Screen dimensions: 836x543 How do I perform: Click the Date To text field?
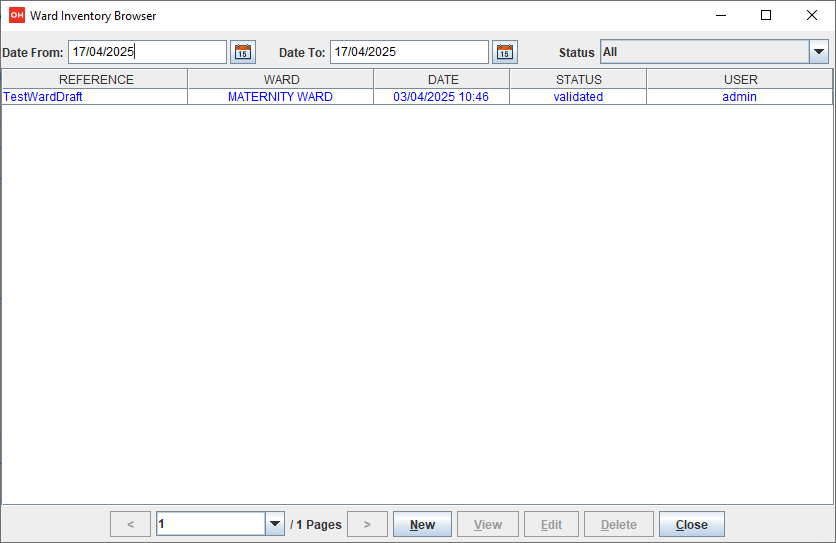[409, 52]
